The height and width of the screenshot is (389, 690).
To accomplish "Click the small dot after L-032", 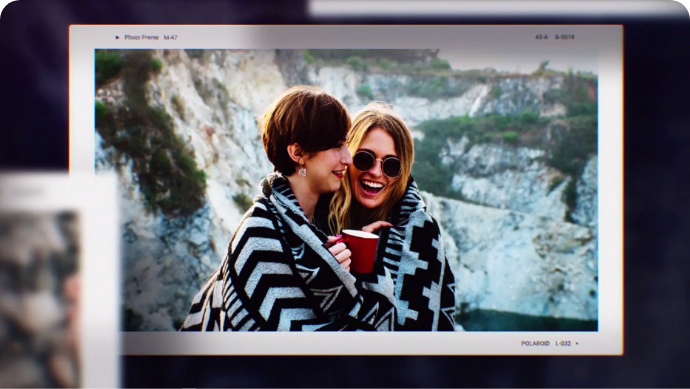I will (577, 343).
